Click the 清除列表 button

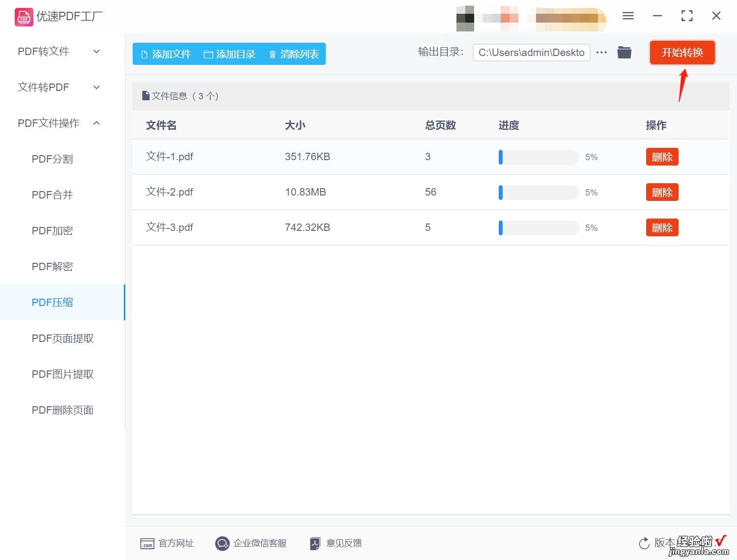click(x=294, y=54)
